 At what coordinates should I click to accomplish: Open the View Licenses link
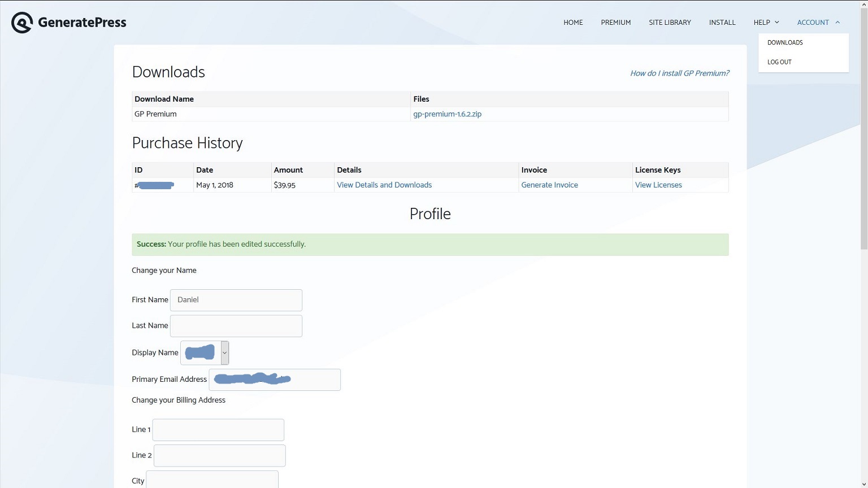(658, 185)
